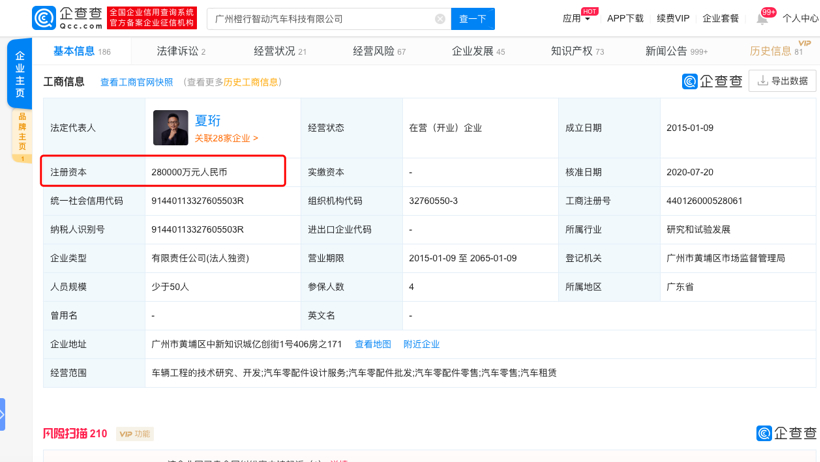Click the Qcc.com logo
Viewport: 820px width, 462px height.
[x=67, y=18]
